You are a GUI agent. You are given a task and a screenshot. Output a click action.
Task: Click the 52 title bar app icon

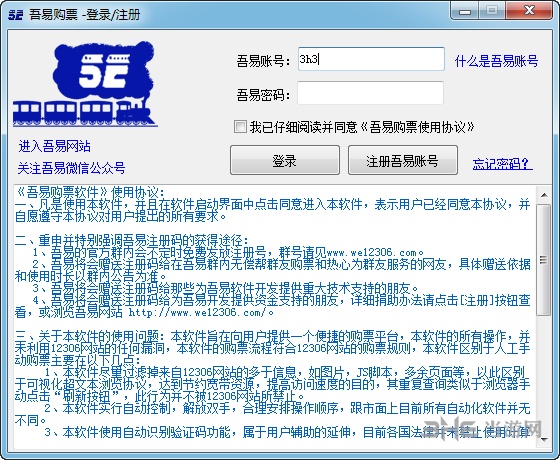point(15,15)
